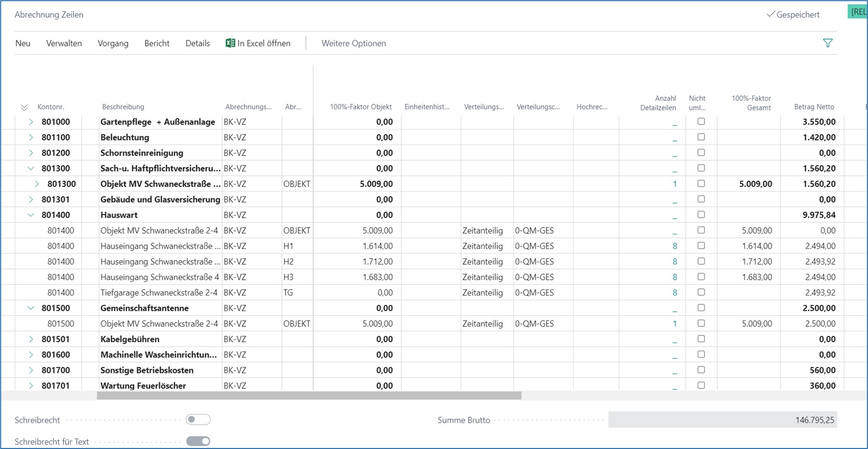Open detail count link for Tiefgarage row
The image size is (868, 449).
tap(674, 293)
